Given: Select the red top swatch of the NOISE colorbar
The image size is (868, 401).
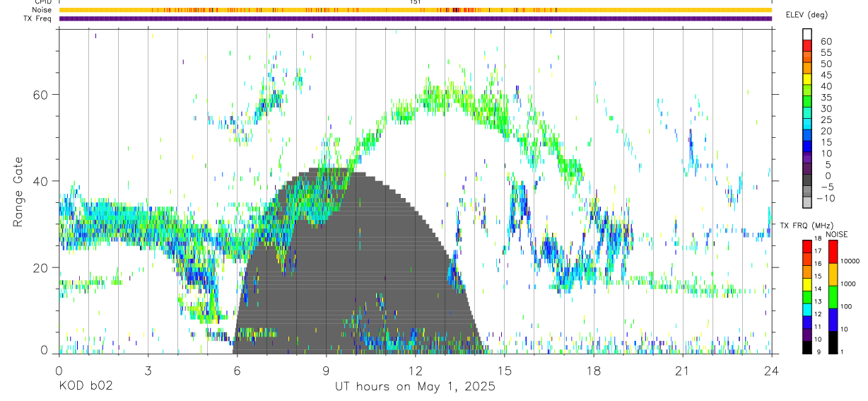Looking at the screenshot, I should pyautogui.click(x=832, y=252).
